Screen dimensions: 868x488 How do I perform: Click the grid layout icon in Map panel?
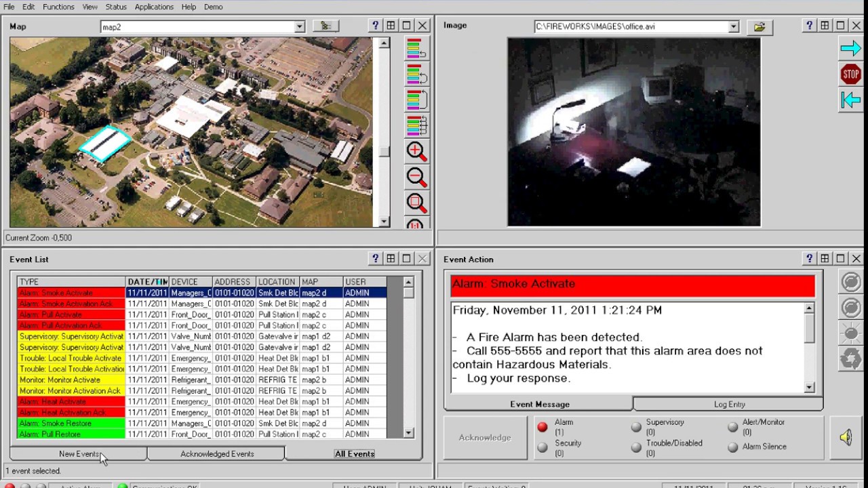tap(391, 25)
